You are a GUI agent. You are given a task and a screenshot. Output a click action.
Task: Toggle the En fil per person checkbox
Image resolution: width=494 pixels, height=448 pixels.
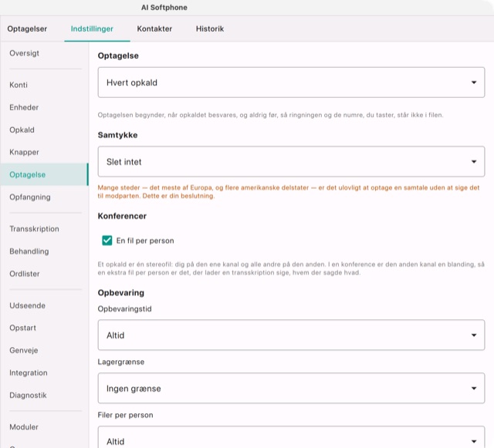click(107, 241)
